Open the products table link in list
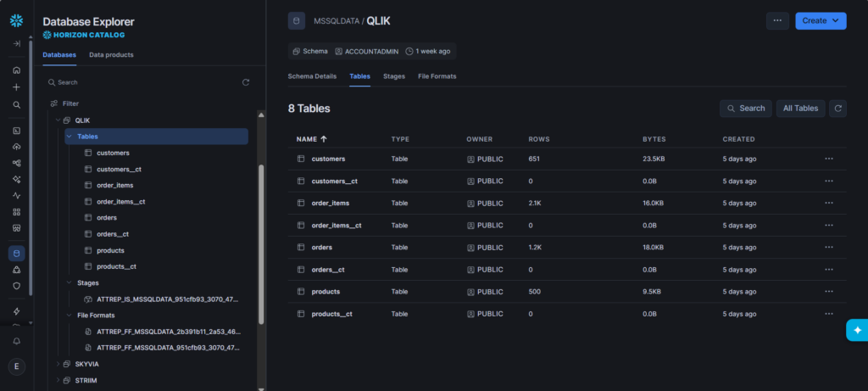The height and width of the screenshot is (391, 868). (325, 292)
